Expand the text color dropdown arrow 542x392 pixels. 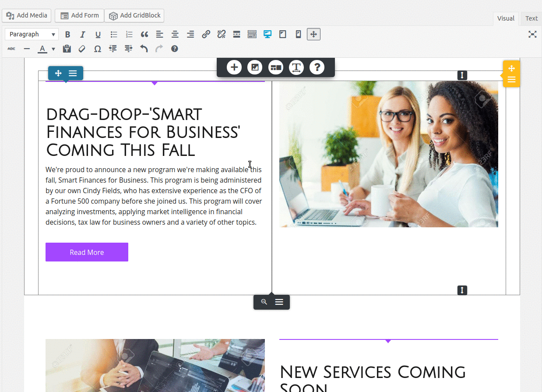coord(53,49)
